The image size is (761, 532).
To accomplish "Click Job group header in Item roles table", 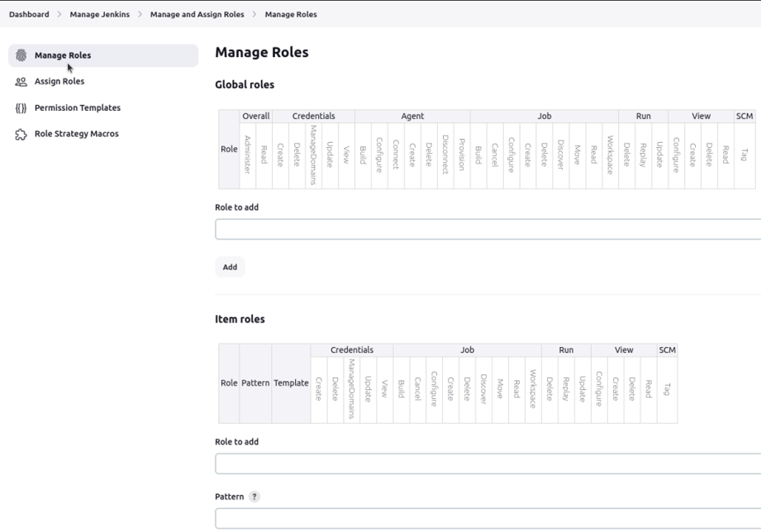I will (x=468, y=350).
